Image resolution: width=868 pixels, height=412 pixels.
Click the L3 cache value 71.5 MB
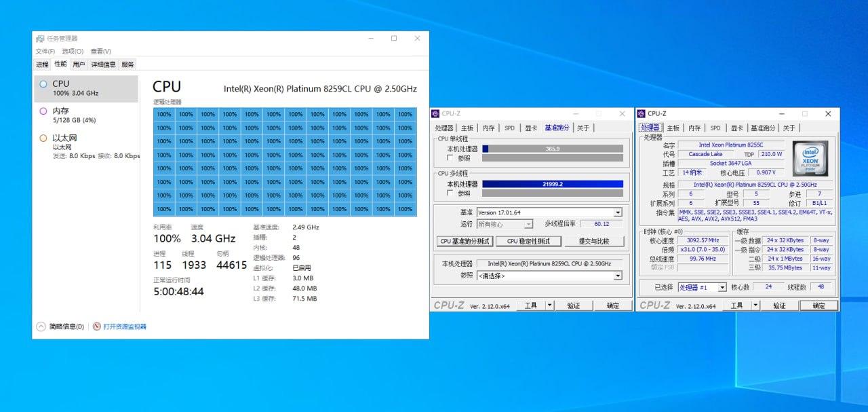pos(304,299)
